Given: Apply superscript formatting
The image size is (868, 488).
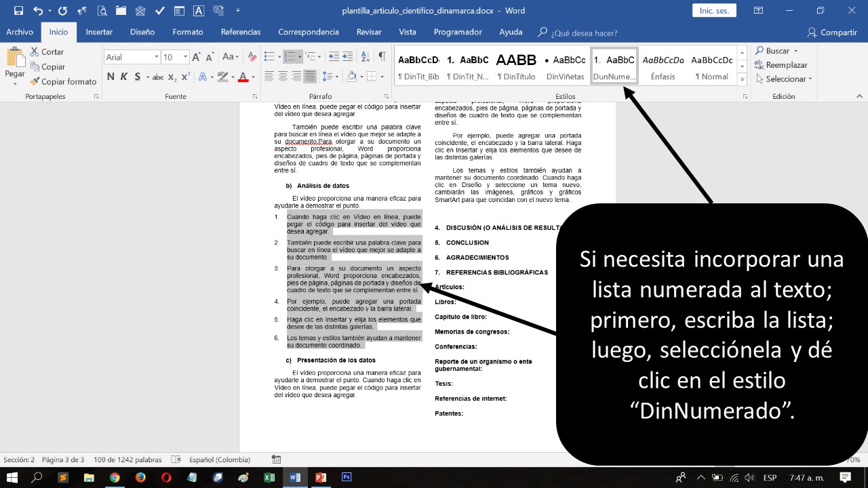Looking at the screenshot, I should pos(185,77).
